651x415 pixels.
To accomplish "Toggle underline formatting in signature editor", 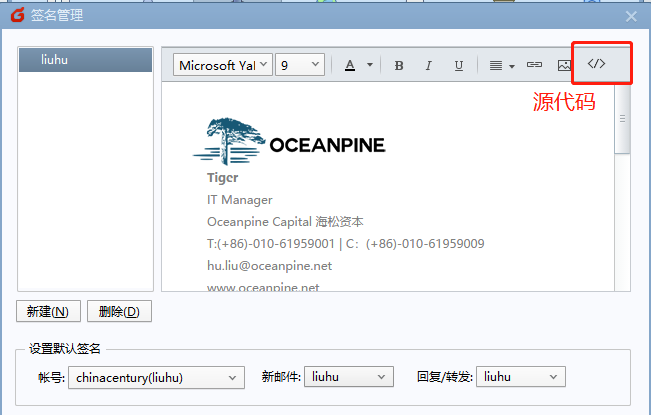I will coord(459,66).
